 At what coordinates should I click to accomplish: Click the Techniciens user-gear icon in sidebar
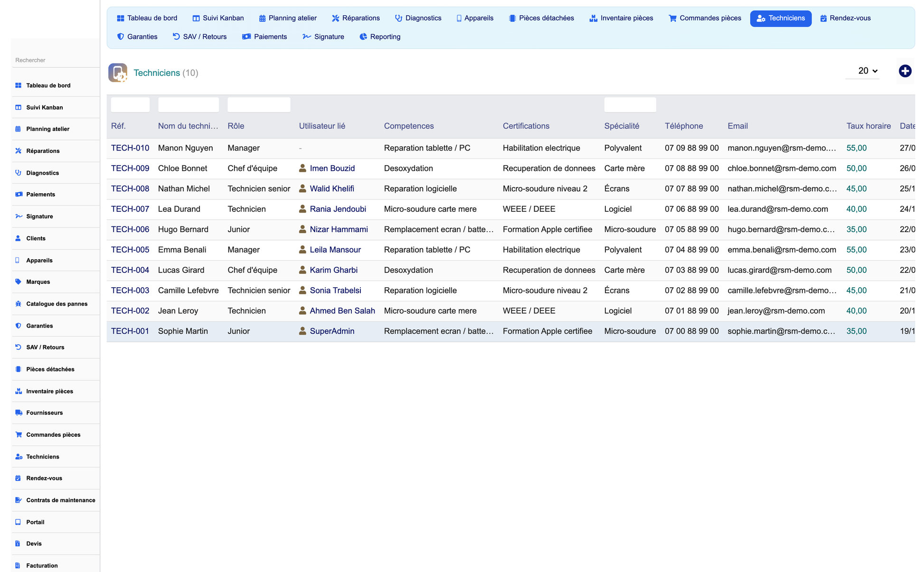pyautogui.click(x=19, y=457)
